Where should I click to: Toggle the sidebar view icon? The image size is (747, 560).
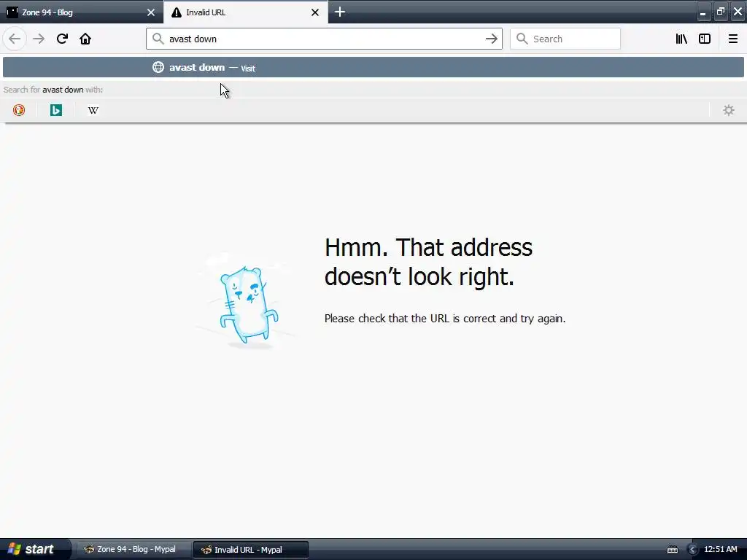705,39
